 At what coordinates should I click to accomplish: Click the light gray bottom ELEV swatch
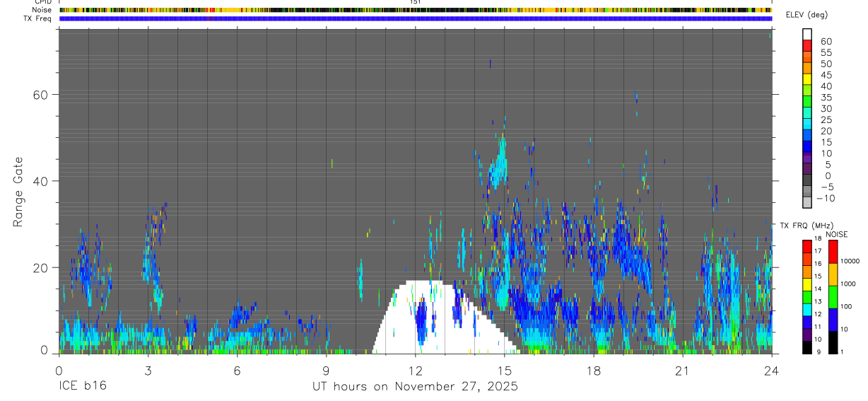(x=807, y=203)
